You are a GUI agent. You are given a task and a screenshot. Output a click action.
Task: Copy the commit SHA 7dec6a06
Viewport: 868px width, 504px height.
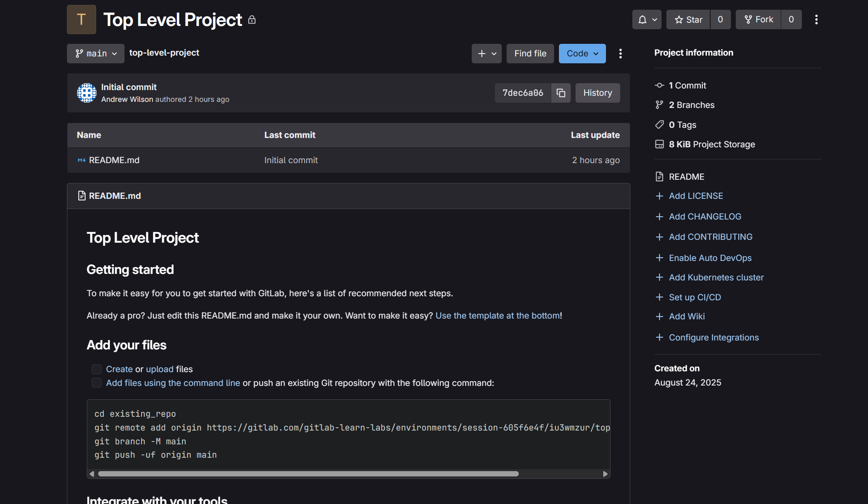tap(561, 93)
